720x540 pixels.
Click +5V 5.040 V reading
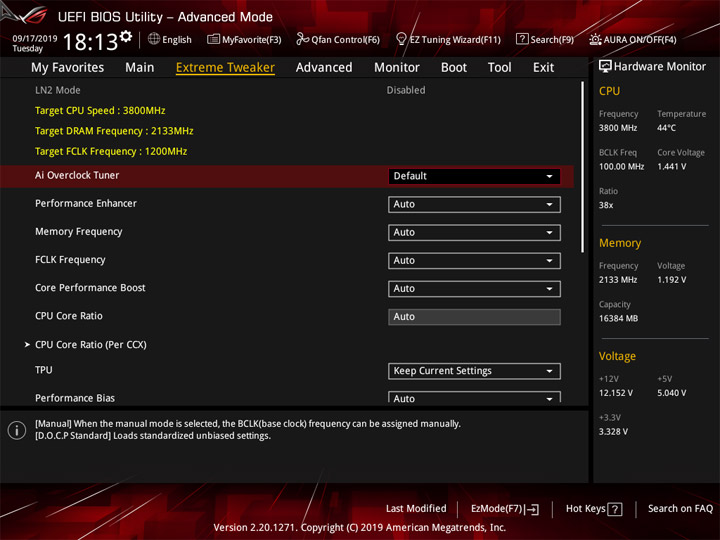coord(671,393)
